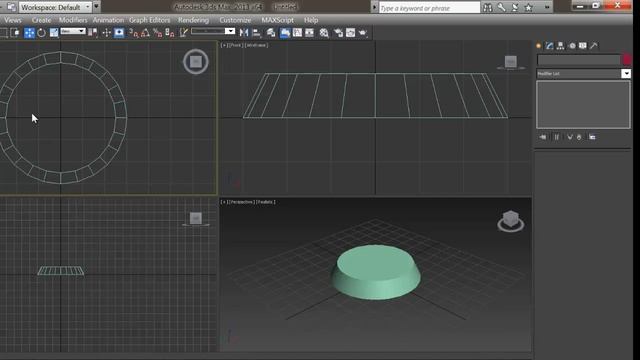Click the Align tool icon
The image size is (640, 360).
click(257, 33)
